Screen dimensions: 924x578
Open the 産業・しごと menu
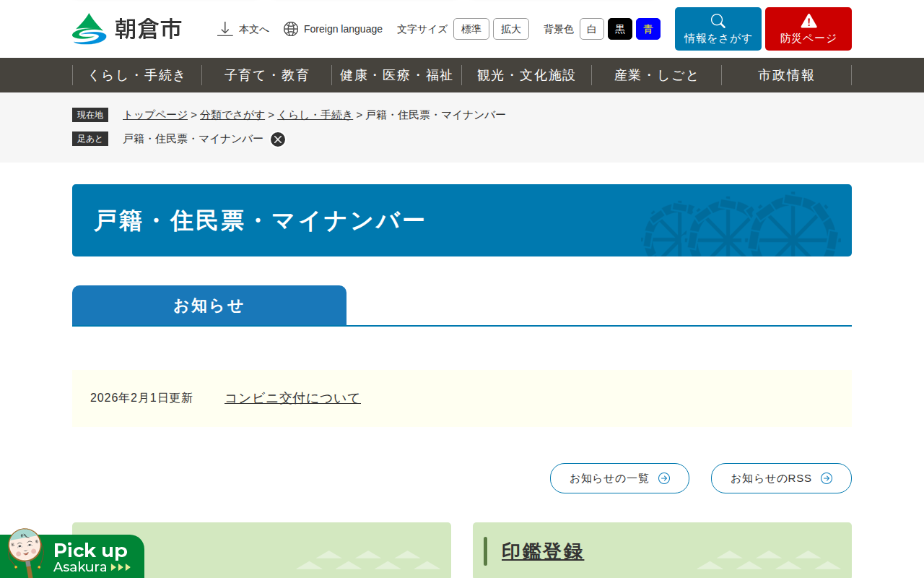tap(657, 75)
